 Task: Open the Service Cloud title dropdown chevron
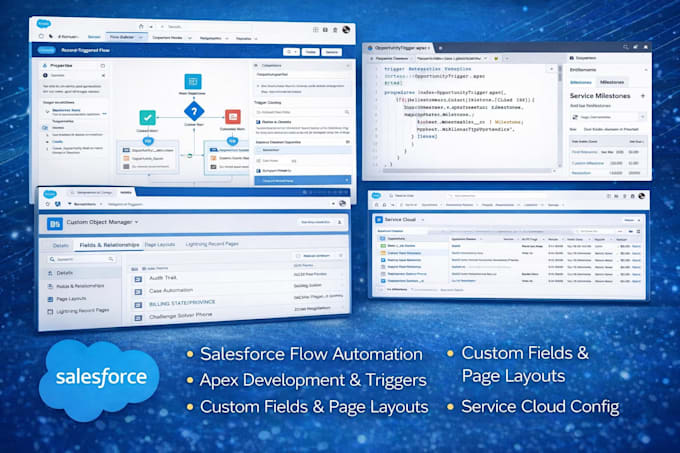click(x=422, y=220)
